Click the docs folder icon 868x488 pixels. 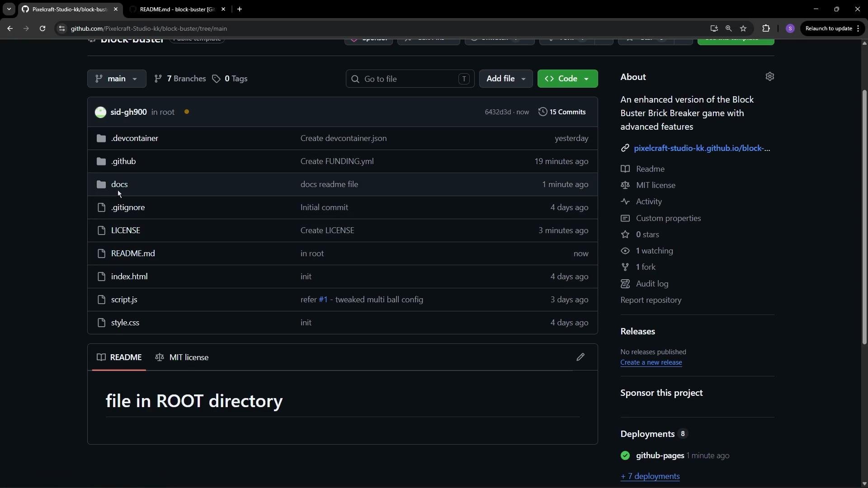pos(101,184)
